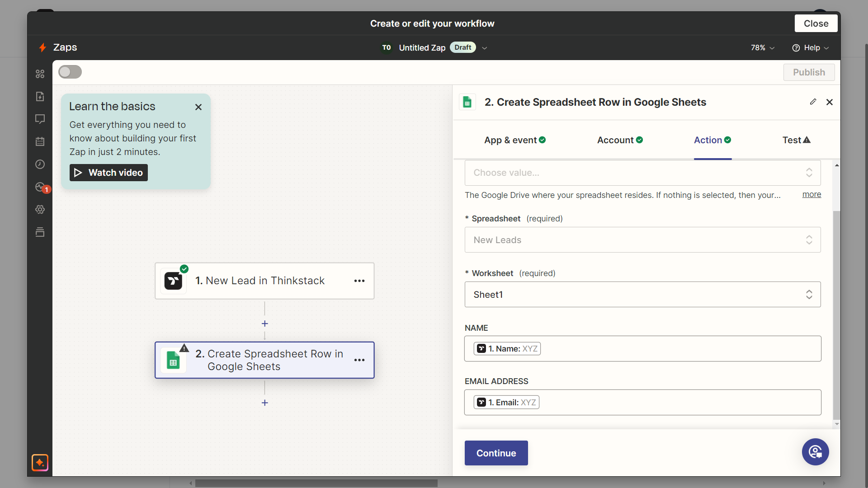Screen dimensions: 868x488
Task: Add a step after the Google Sheets action
Action: [265, 403]
